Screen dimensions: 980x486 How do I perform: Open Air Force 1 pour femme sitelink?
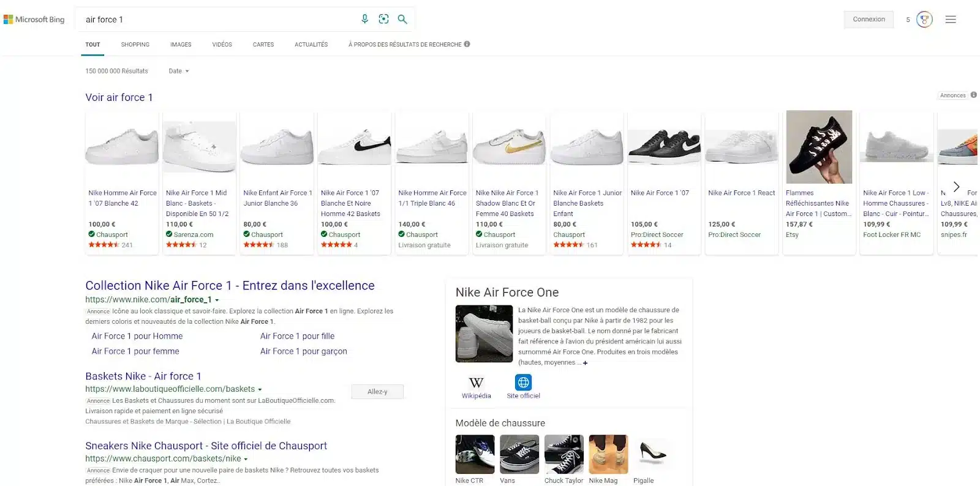coord(135,351)
